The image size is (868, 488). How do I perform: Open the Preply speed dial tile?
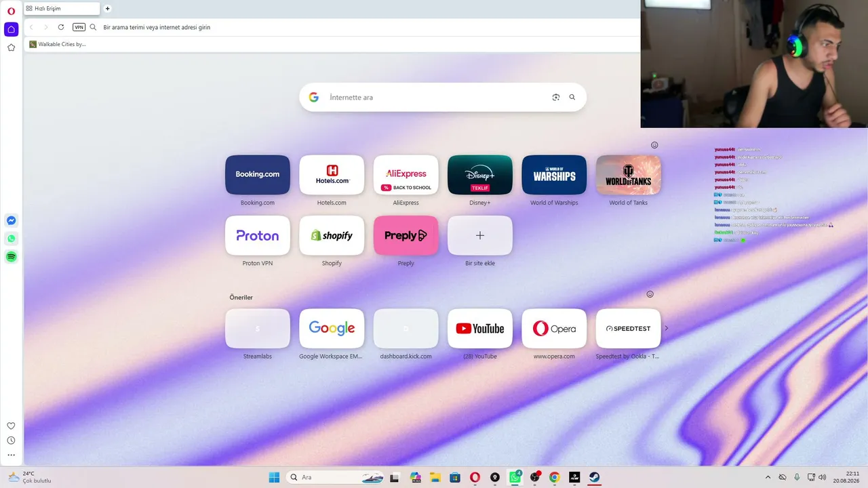406,235
